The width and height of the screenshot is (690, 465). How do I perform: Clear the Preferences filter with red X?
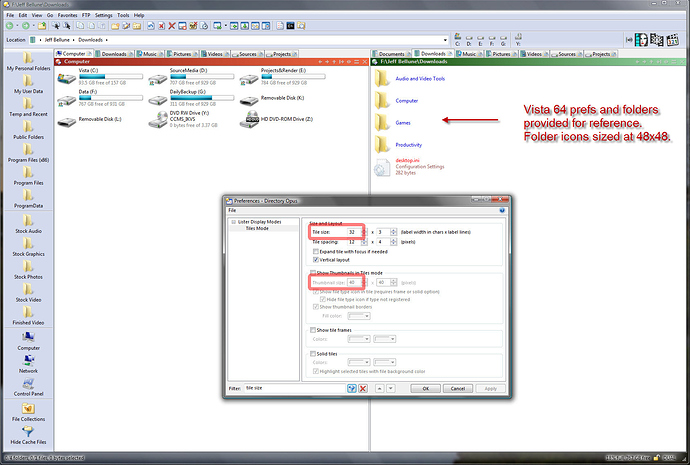click(363, 388)
